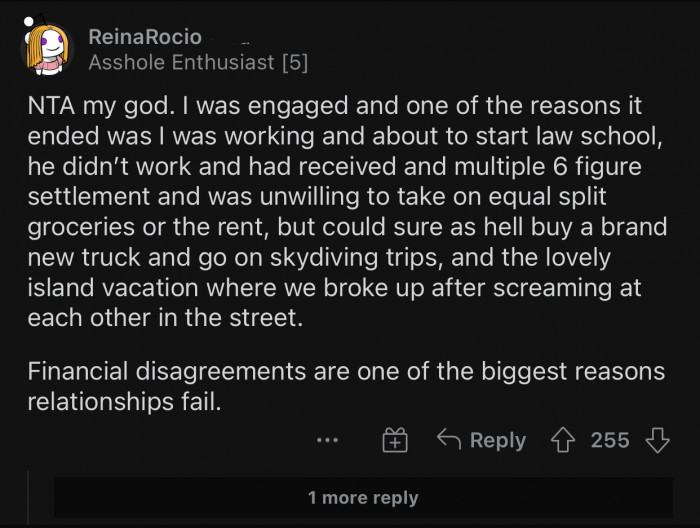
Task: Click the Reply text button
Action: (x=497, y=440)
